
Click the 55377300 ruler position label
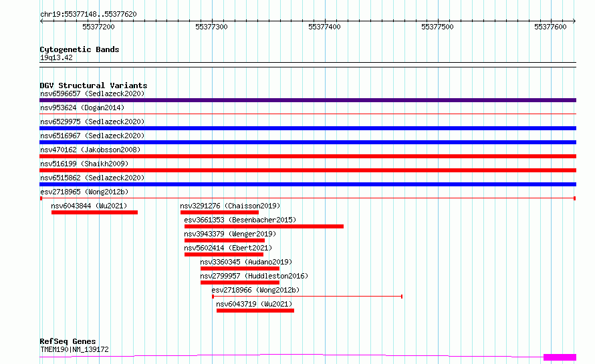click(x=211, y=27)
